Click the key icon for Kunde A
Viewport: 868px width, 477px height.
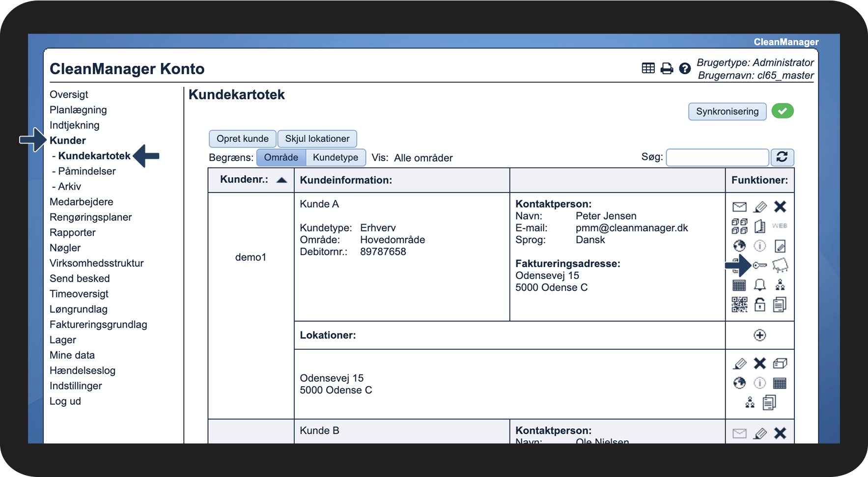tap(760, 265)
